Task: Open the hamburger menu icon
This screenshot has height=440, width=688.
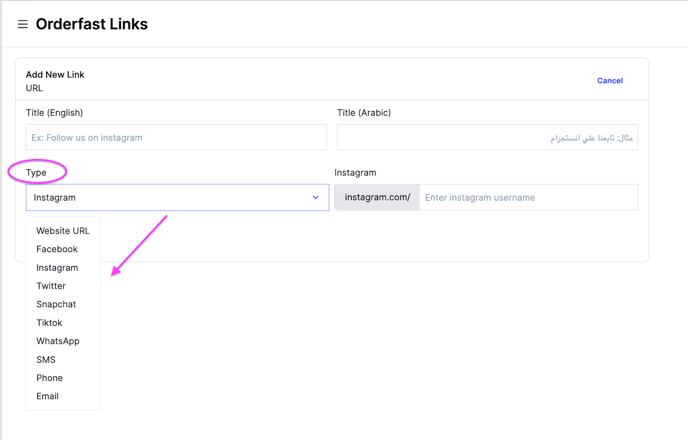Action: (x=23, y=24)
